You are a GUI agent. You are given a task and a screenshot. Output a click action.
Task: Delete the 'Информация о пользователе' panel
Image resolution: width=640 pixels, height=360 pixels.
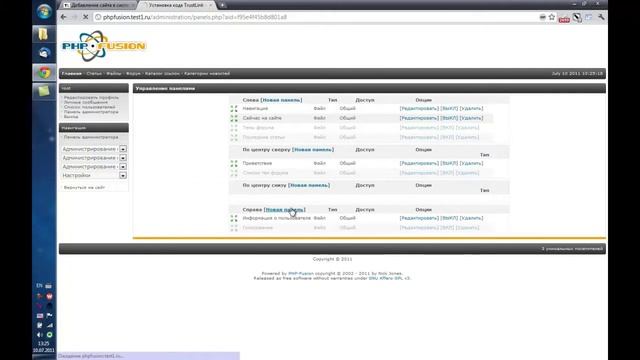click(471, 218)
